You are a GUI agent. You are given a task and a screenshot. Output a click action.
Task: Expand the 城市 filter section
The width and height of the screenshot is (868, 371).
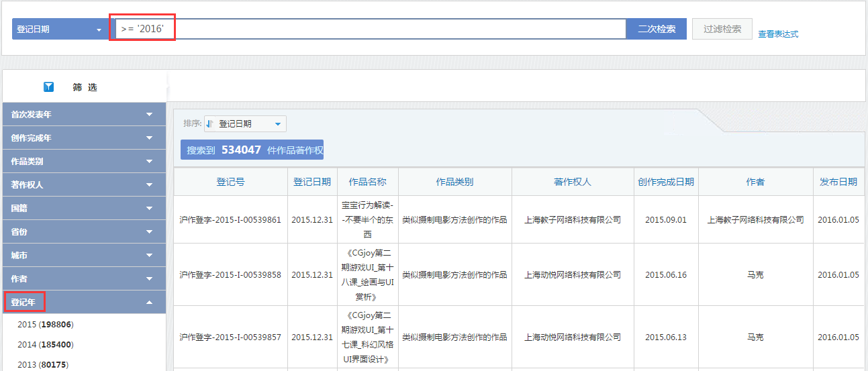tap(84, 255)
